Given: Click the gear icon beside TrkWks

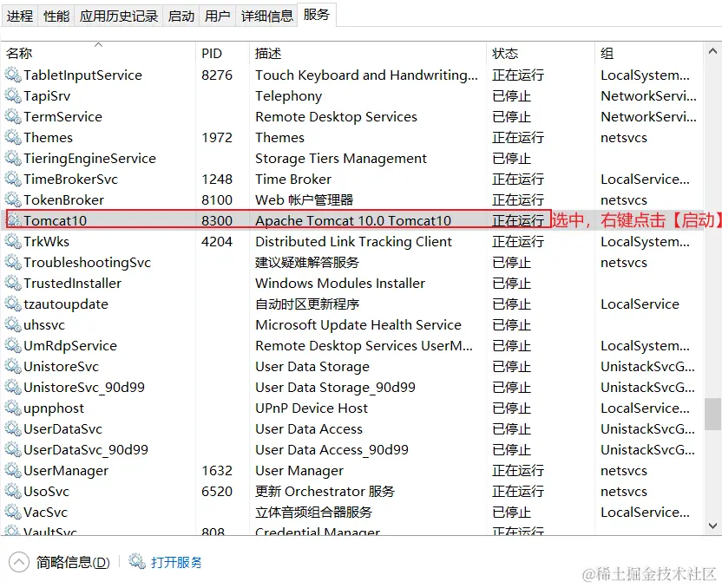Looking at the screenshot, I should 13,242.
